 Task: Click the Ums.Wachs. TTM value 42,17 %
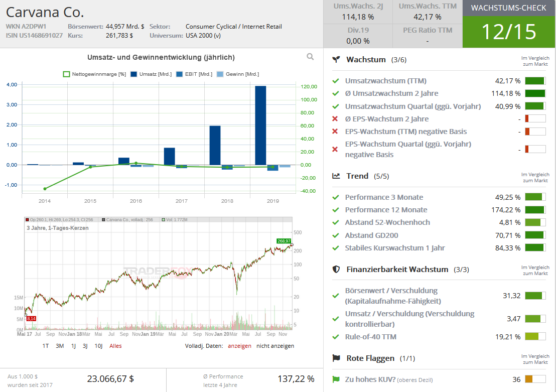click(x=427, y=17)
